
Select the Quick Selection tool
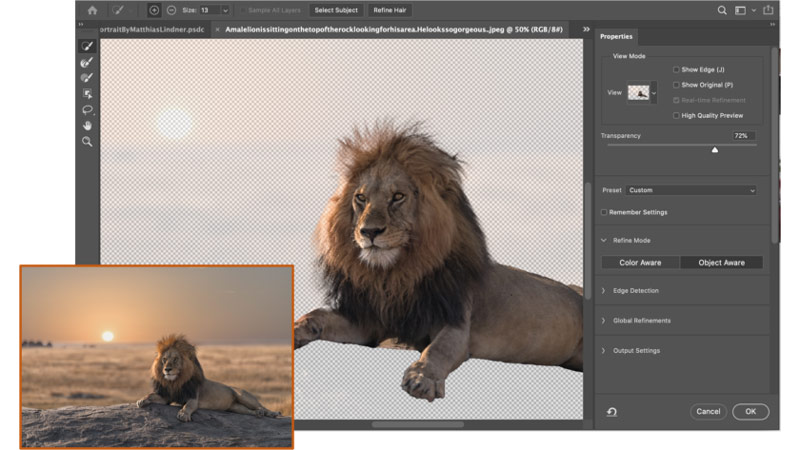tap(88, 46)
